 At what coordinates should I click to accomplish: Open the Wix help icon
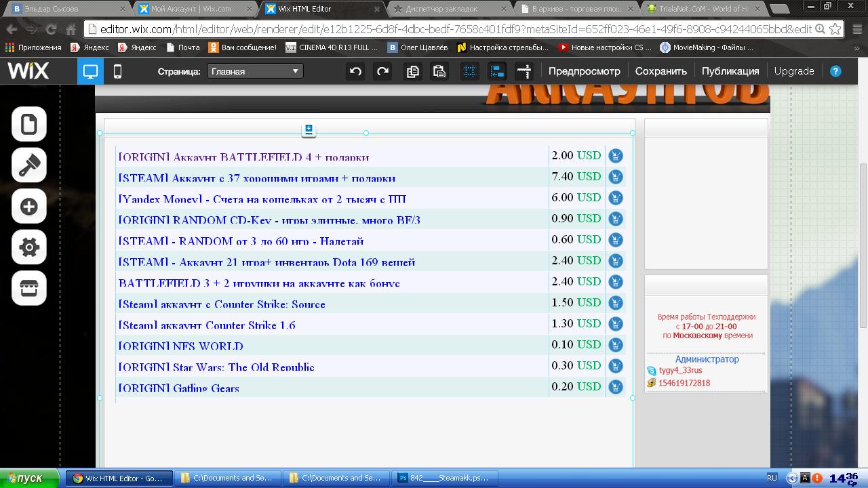835,71
